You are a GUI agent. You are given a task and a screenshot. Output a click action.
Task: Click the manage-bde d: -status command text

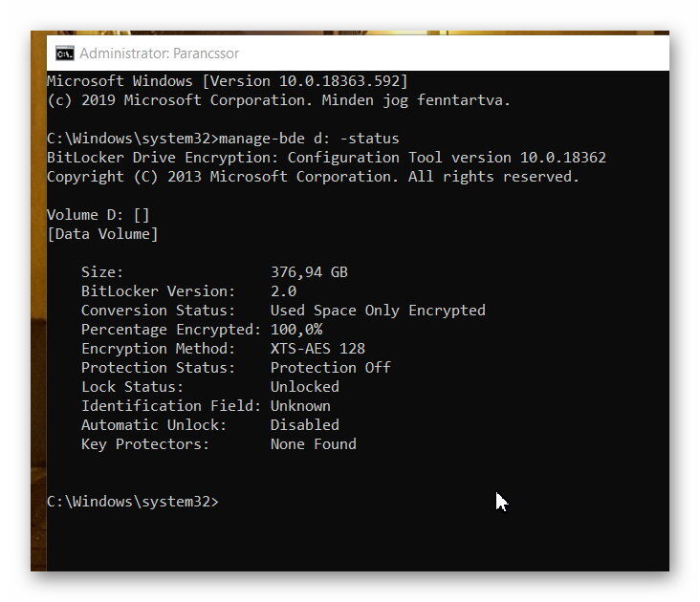pyautogui.click(x=309, y=139)
